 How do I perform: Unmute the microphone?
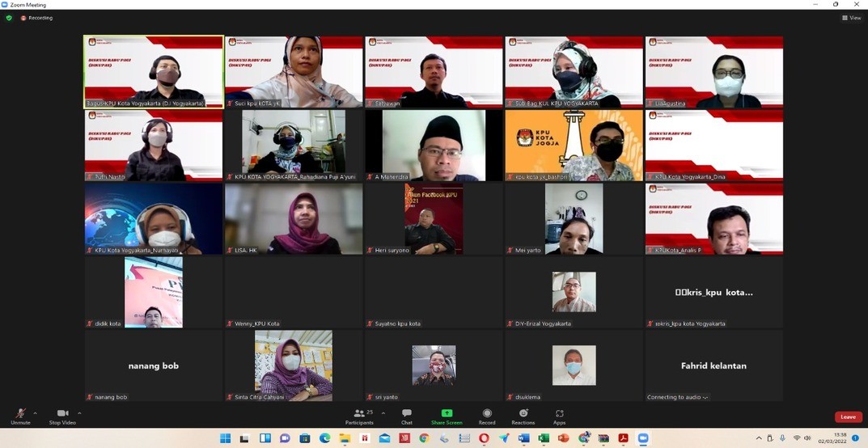click(x=20, y=414)
